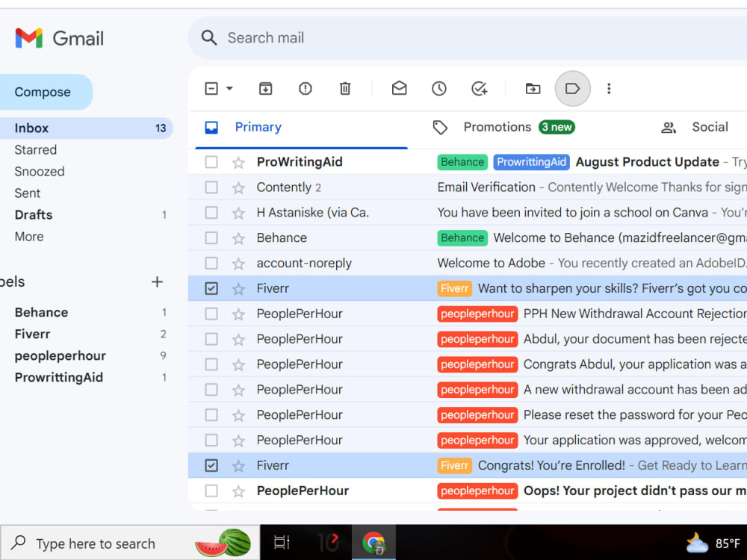Image resolution: width=747 pixels, height=560 pixels.
Task: Check the account-noreply email checkbox
Action: (211, 263)
